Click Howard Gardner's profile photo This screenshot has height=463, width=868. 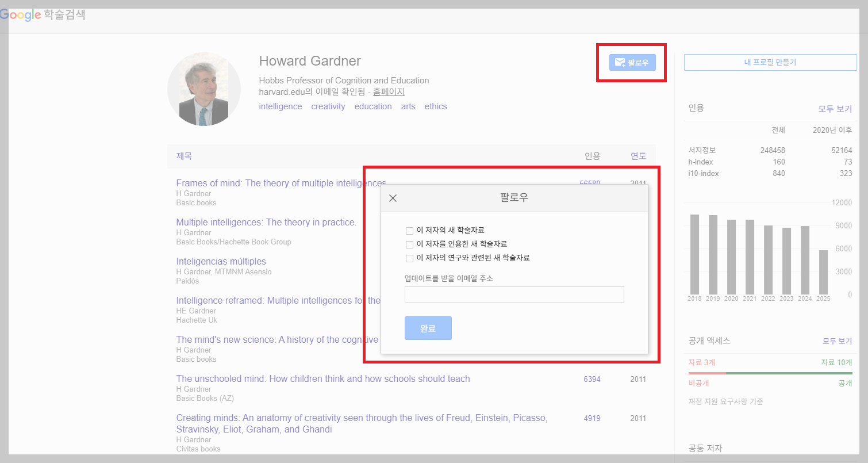click(204, 89)
